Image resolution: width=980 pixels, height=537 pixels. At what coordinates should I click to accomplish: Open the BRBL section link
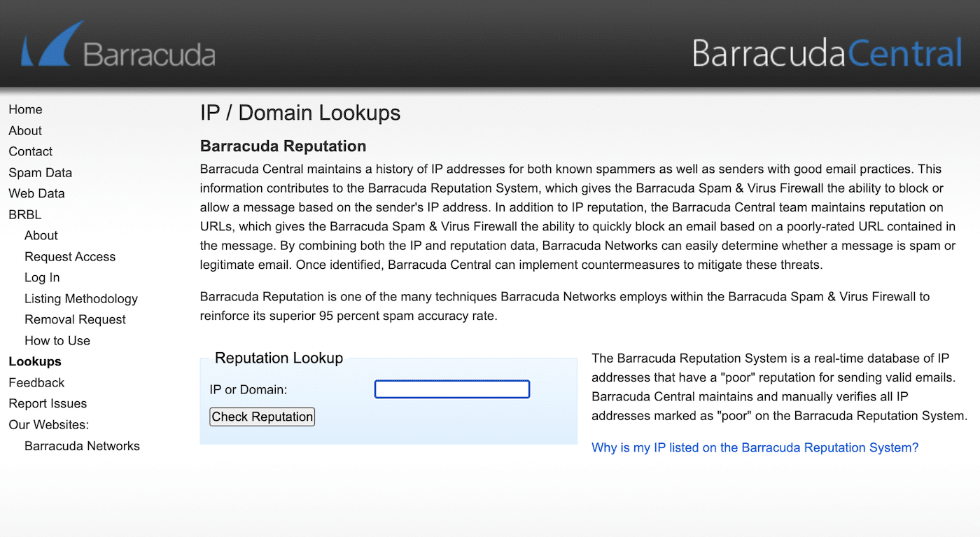click(25, 214)
